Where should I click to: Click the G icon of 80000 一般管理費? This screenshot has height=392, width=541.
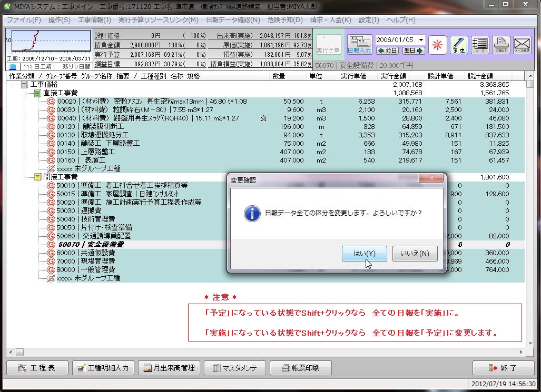(x=51, y=269)
